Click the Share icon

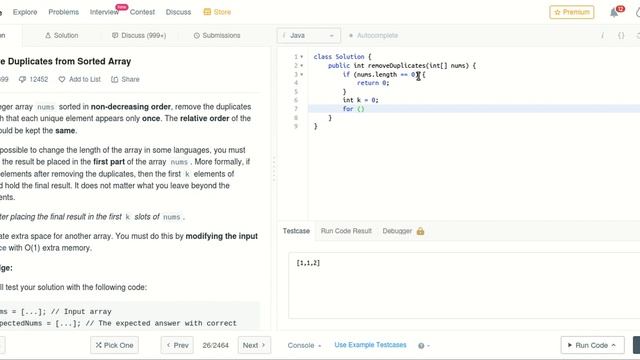pos(115,79)
